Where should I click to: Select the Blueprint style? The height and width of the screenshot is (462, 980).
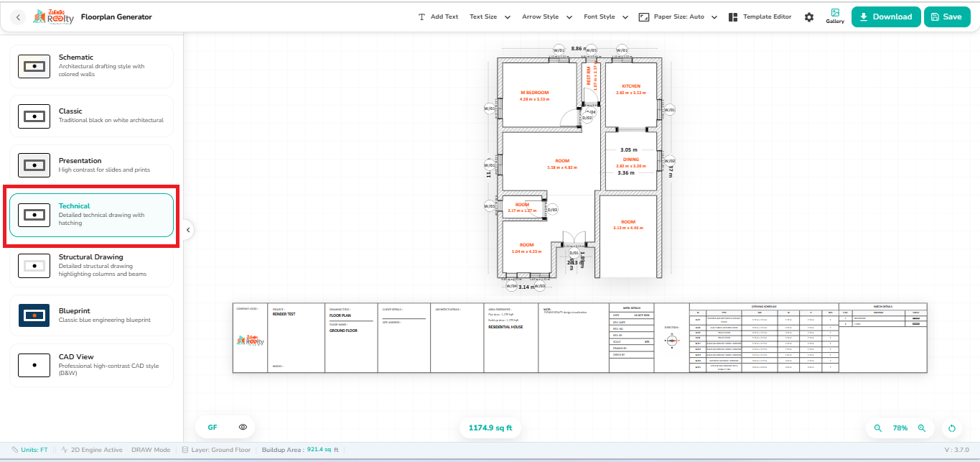click(x=91, y=315)
